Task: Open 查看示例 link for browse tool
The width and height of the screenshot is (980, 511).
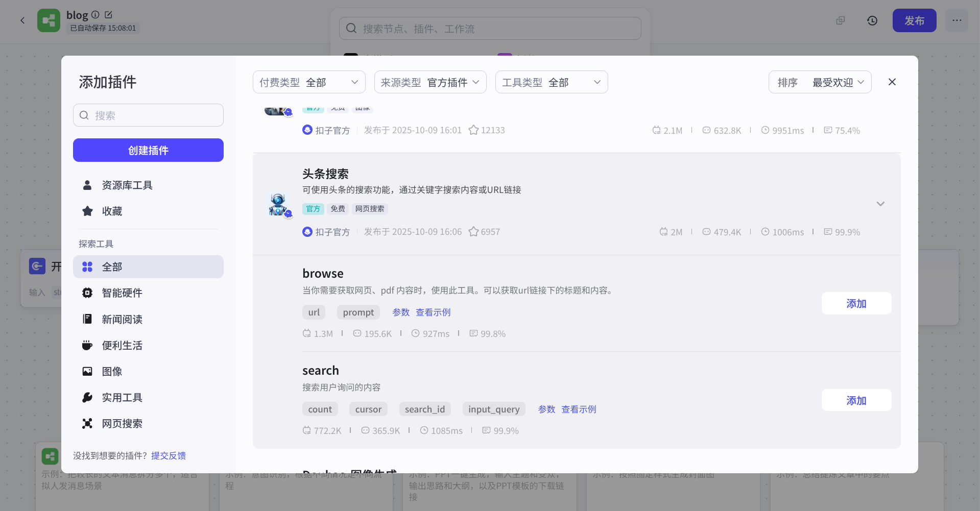Action: [433, 312]
